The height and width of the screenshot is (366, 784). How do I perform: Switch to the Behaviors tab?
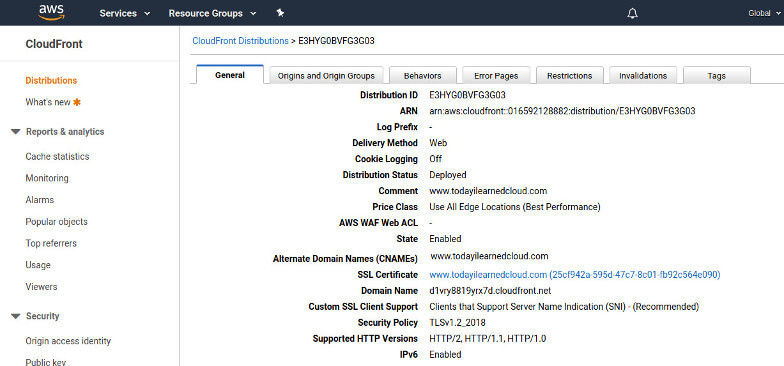tap(422, 76)
